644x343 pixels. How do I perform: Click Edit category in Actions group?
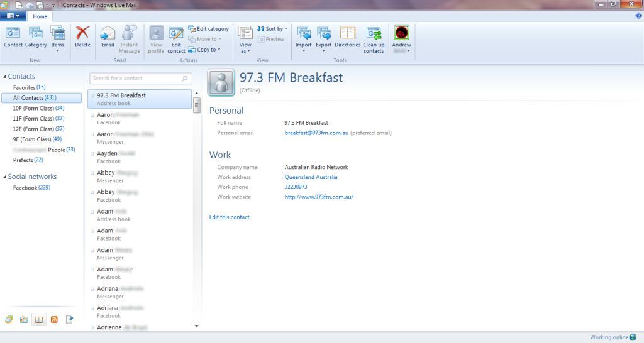[x=209, y=29]
